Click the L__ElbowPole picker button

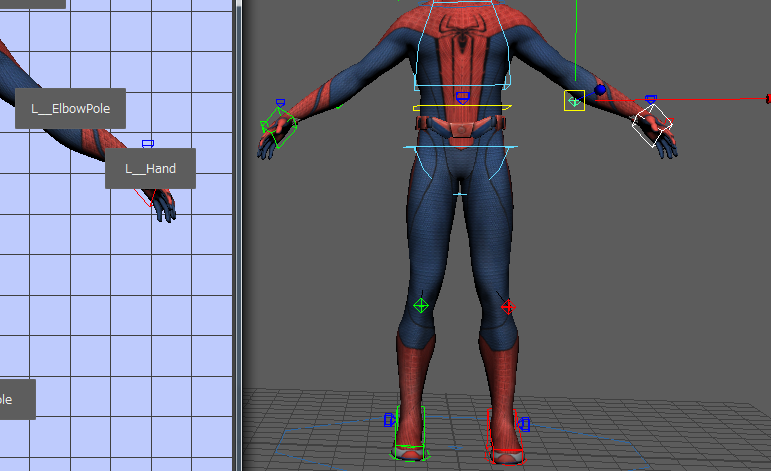[x=70, y=109]
